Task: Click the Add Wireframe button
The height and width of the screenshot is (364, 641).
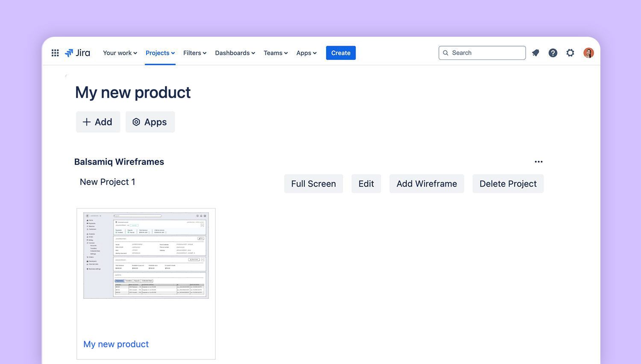Action: point(426,184)
